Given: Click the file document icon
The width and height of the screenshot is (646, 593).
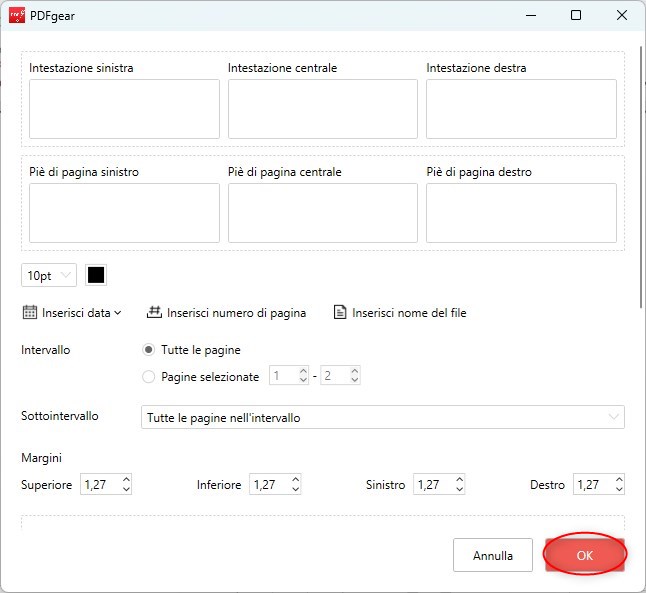Looking at the screenshot, I should click(339, 312).
